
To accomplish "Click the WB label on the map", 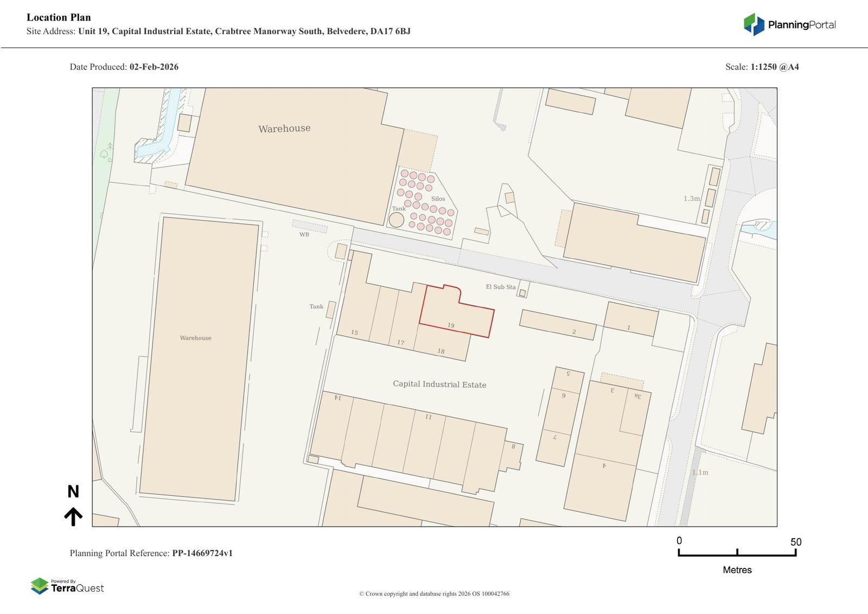I will point(304,235).
